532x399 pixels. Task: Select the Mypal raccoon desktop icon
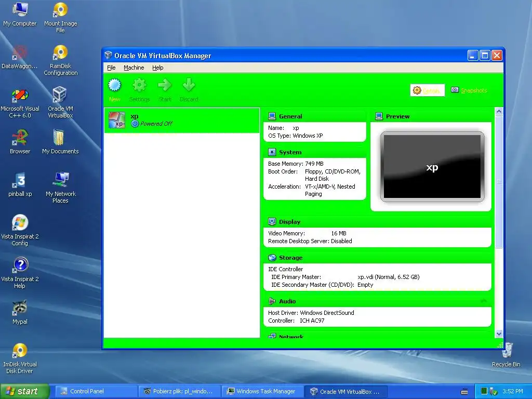click(x=20, y=312)
